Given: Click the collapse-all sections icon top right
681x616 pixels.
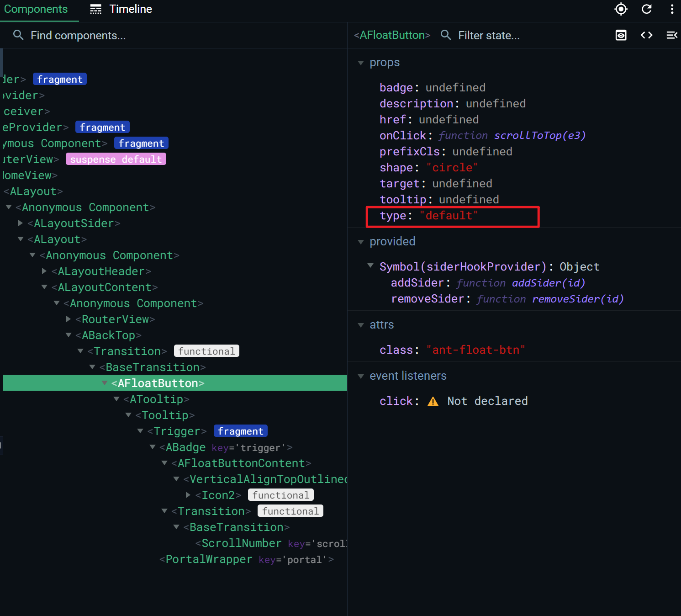Looking at the screenshot, I should pyautogui.click(x=671, y=35).
